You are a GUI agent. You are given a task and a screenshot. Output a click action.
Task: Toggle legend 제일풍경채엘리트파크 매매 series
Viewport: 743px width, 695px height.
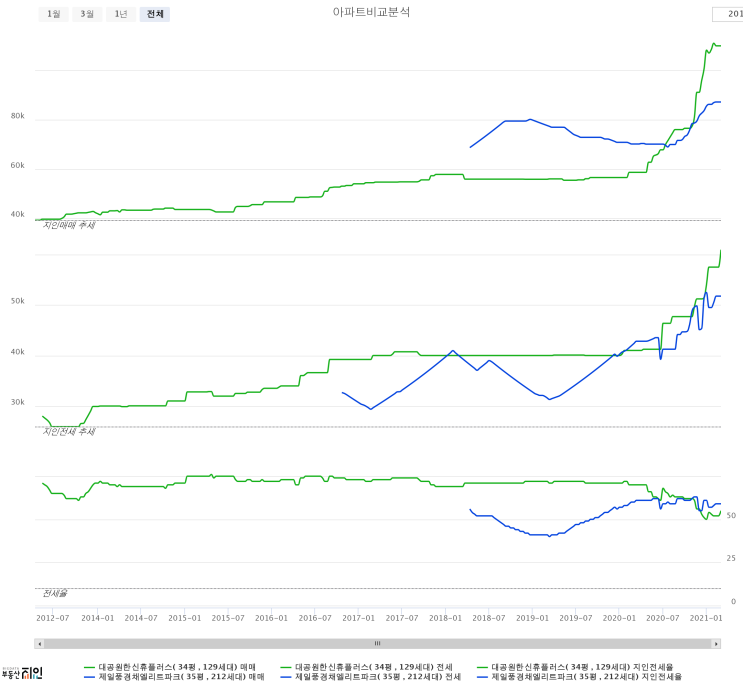point(174,677)
